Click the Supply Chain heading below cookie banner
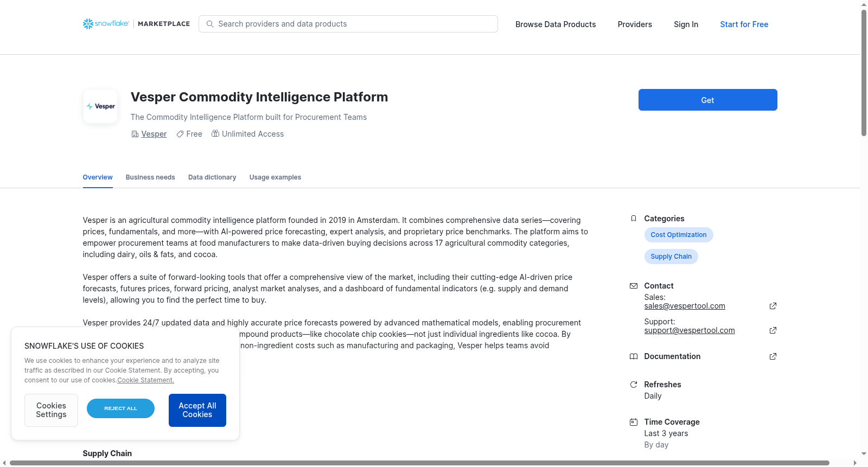This screenshot has height=467, width=868. coord(107,453)
